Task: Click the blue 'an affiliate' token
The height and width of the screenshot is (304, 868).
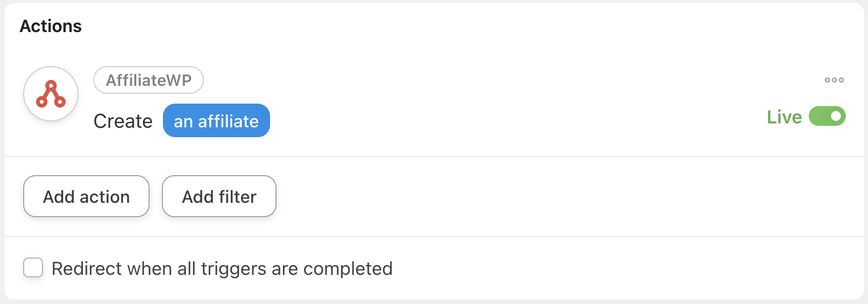Action: 216,120
